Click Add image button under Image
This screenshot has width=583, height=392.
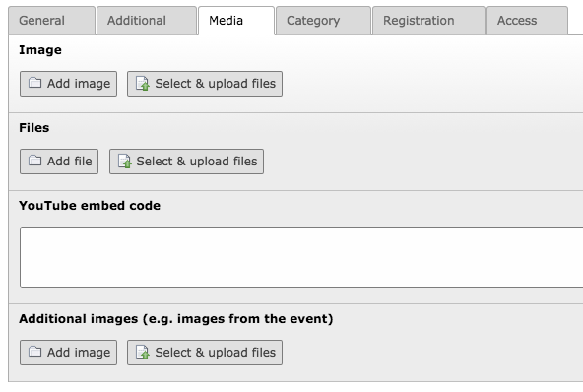point(68,84)
